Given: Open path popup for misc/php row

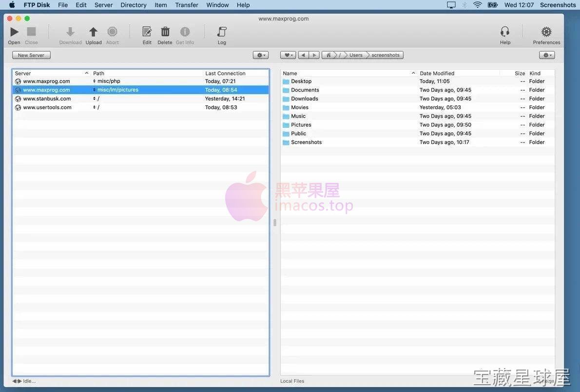Looking at the screenshot, I should [95, 81].
